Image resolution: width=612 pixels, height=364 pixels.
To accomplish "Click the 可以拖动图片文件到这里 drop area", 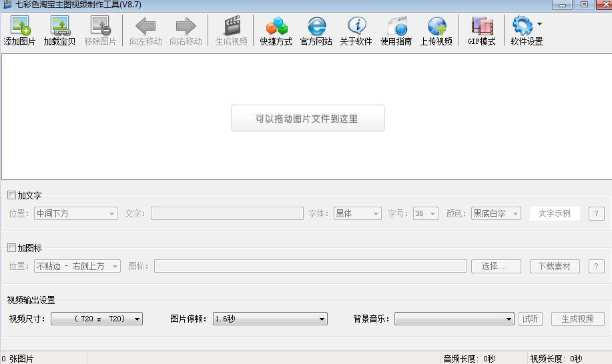I will tap(308, 118).
